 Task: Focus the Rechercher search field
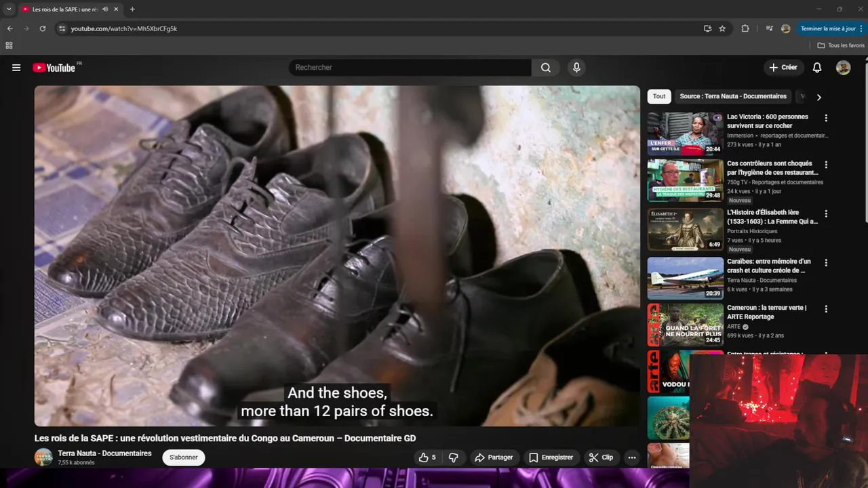coord(410,68)
